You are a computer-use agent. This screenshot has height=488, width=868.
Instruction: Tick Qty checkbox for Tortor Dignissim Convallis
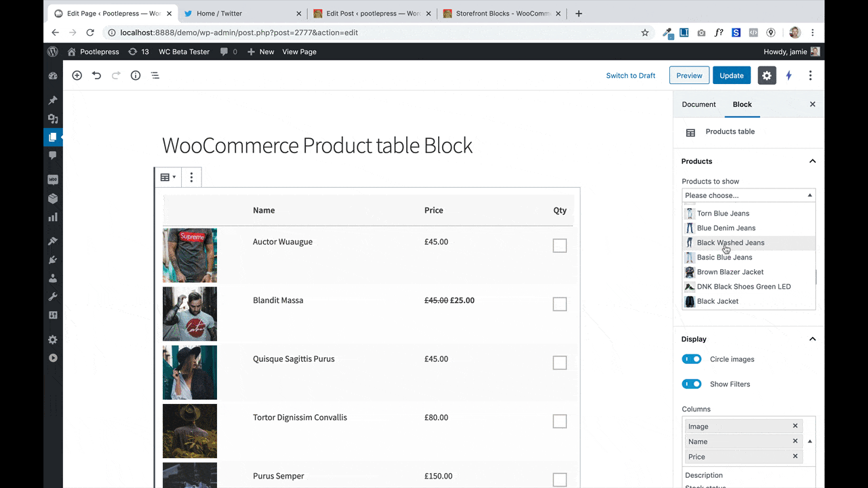[x=559, y=422]
